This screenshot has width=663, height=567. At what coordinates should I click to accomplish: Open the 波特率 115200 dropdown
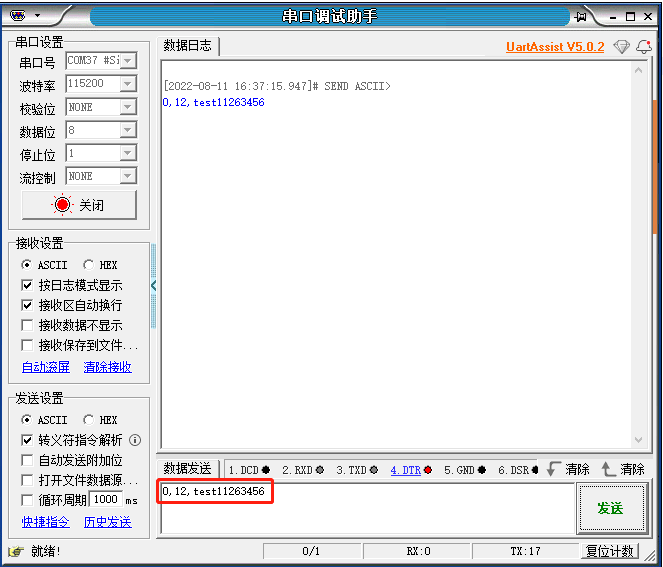(128, 84)
